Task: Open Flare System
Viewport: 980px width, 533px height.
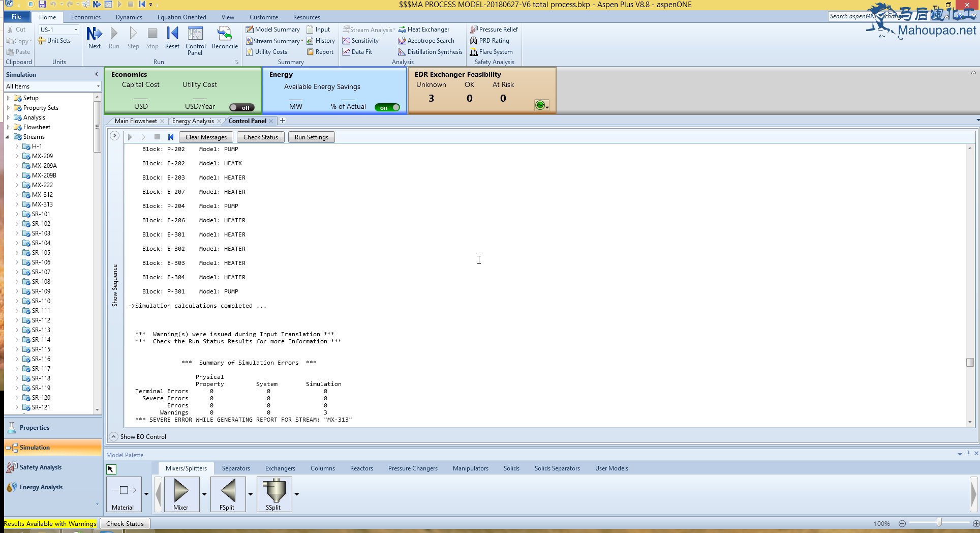Action: [492, 52]
